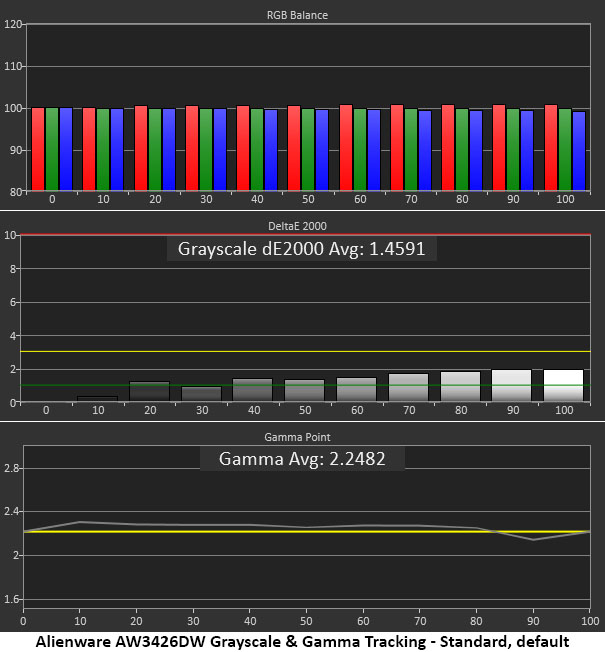
Task: Click the yellow gamma 2.2 reference line
Action: (x=307, y=531)
